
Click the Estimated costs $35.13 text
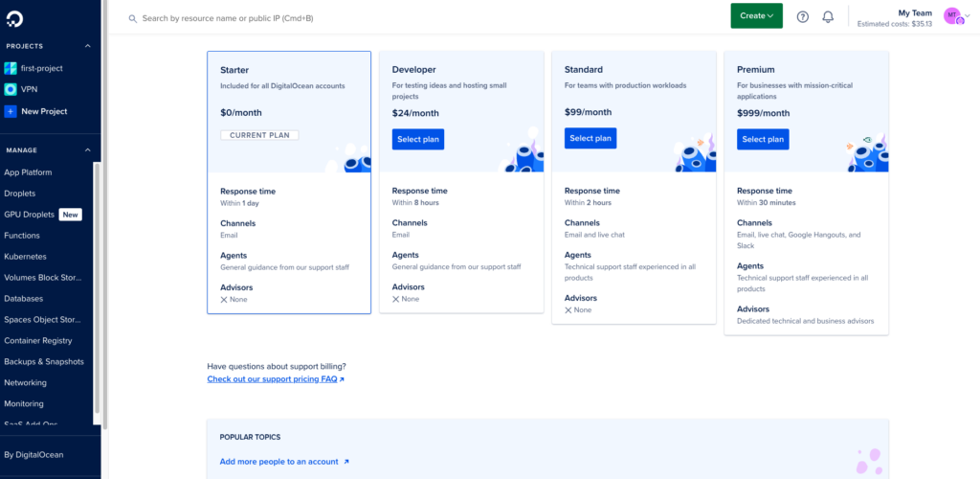pos(895,24)
